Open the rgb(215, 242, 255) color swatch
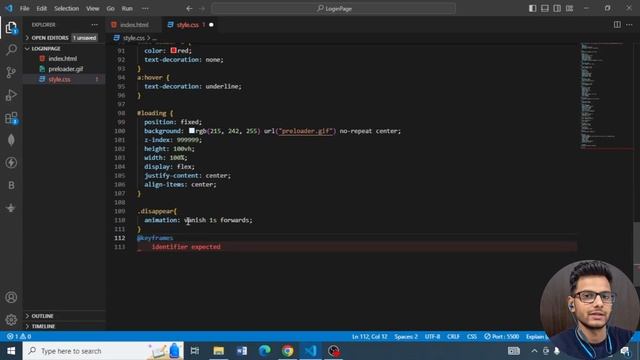 click(x=191, y=131)
